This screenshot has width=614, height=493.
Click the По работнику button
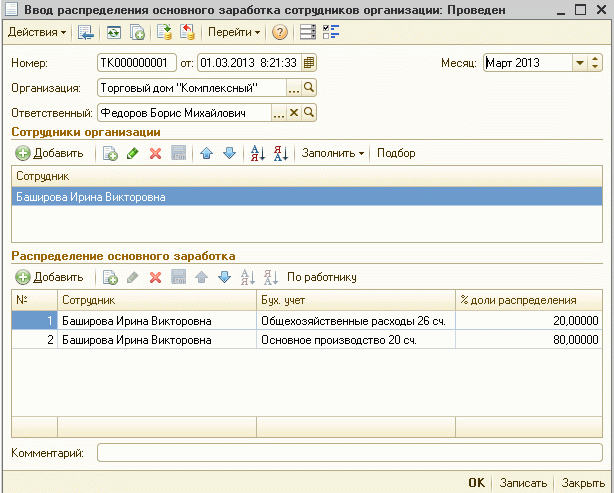point(322,277)
